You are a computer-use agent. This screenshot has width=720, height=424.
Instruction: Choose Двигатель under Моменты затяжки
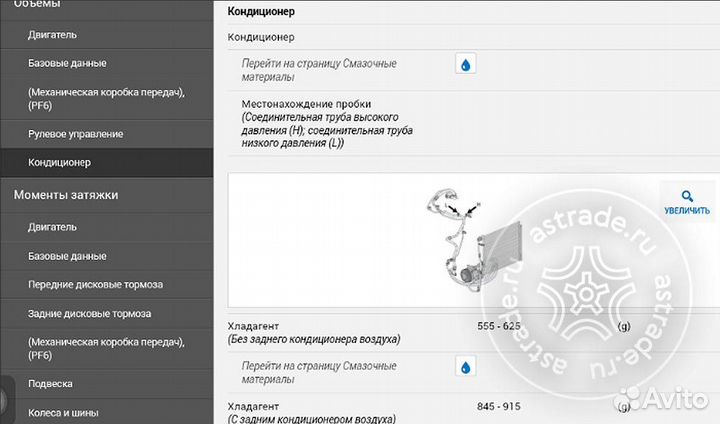click(x=52, y=227)
